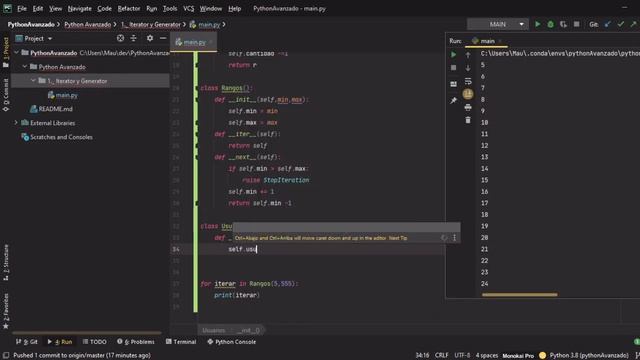The height and width of the screenshot is (360, 640).
Task: Open Structure side tool window
Action: point(6,262)
